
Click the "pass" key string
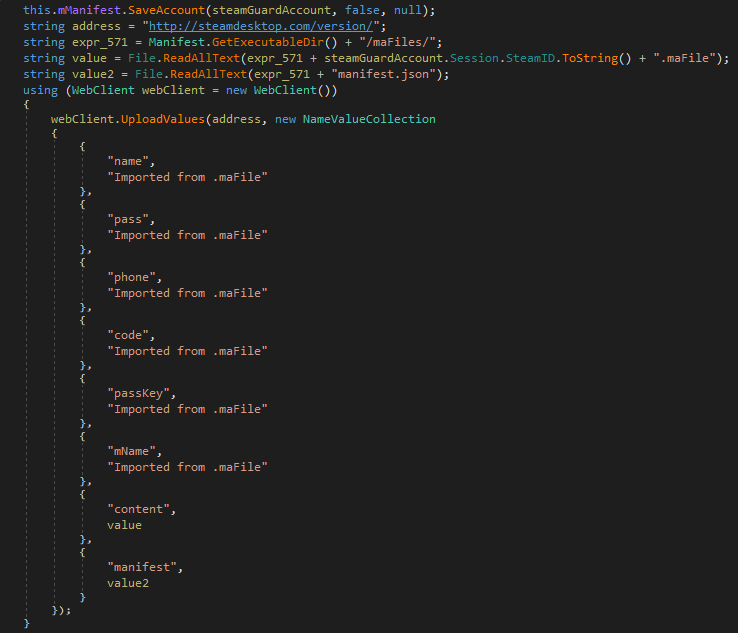(x=128, y=219)
